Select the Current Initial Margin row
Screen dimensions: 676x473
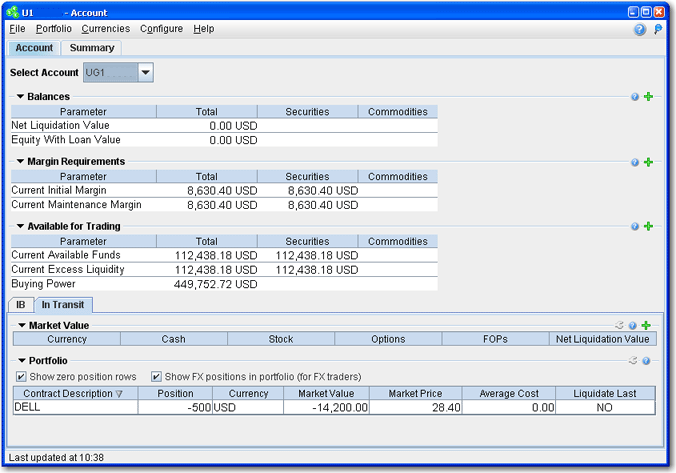click(x=224, y=190)
